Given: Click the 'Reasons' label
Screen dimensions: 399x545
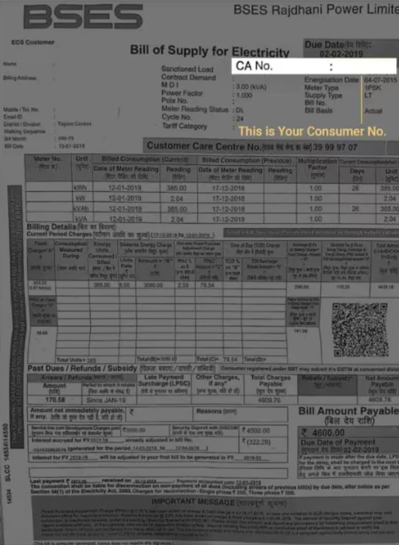Looking at the screenshot, I should pos(209,411).
